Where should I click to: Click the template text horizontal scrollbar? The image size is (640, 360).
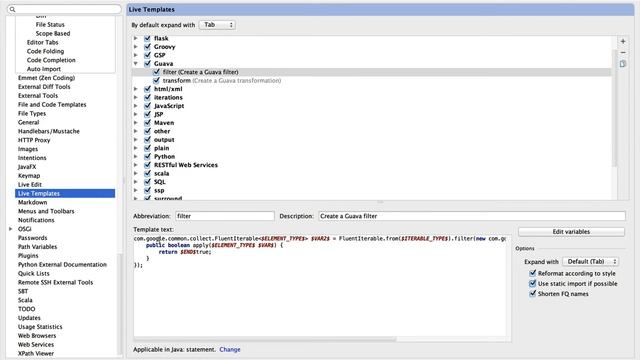tap(264, 339)
